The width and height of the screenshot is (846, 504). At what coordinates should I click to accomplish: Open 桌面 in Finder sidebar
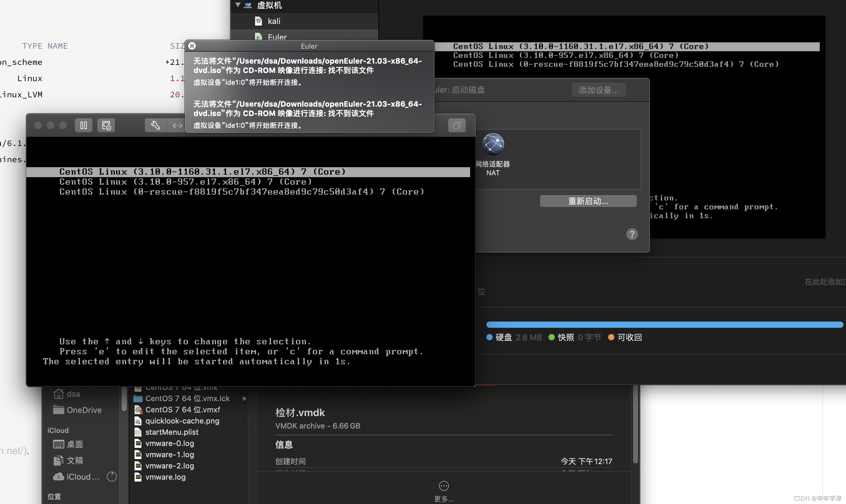point(68,444)
